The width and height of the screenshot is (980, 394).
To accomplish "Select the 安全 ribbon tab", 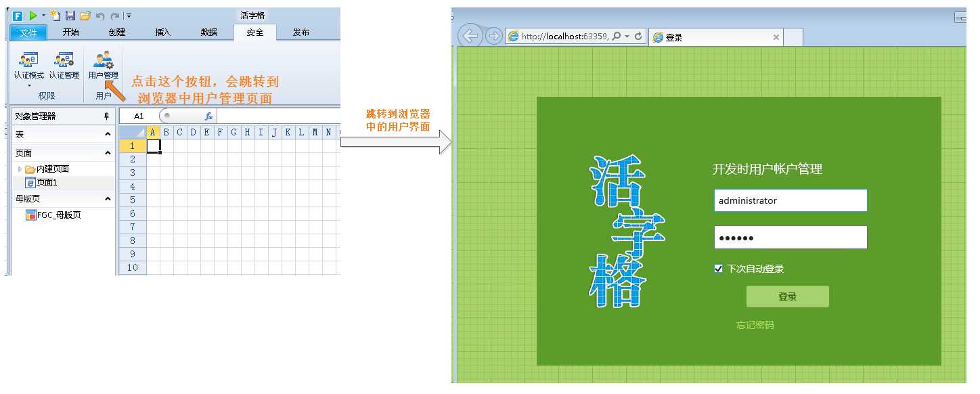I will point(254,32).
